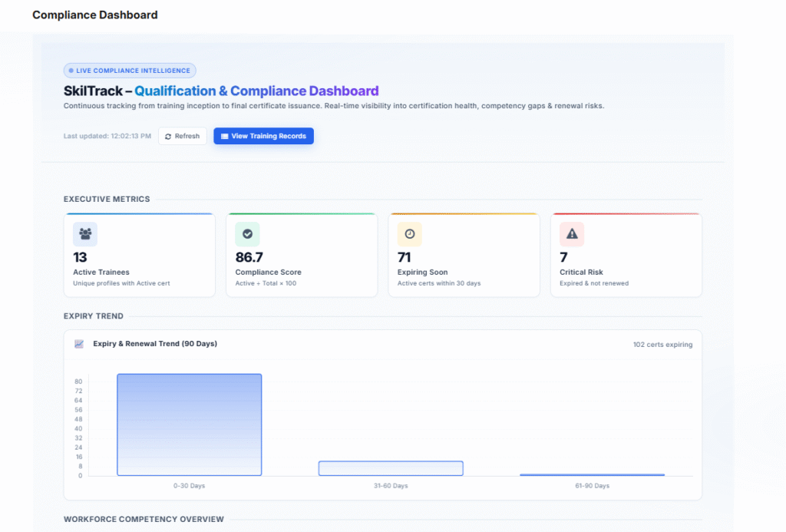
Task: Click 'Unique profiles with Active cert' text
Action: click(x=121, y=283)
